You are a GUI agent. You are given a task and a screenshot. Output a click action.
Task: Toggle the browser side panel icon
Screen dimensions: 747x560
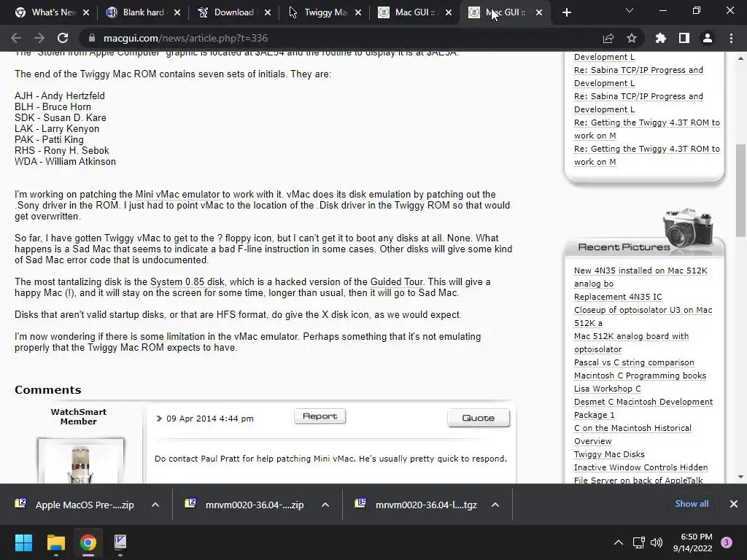click(684, 38)
